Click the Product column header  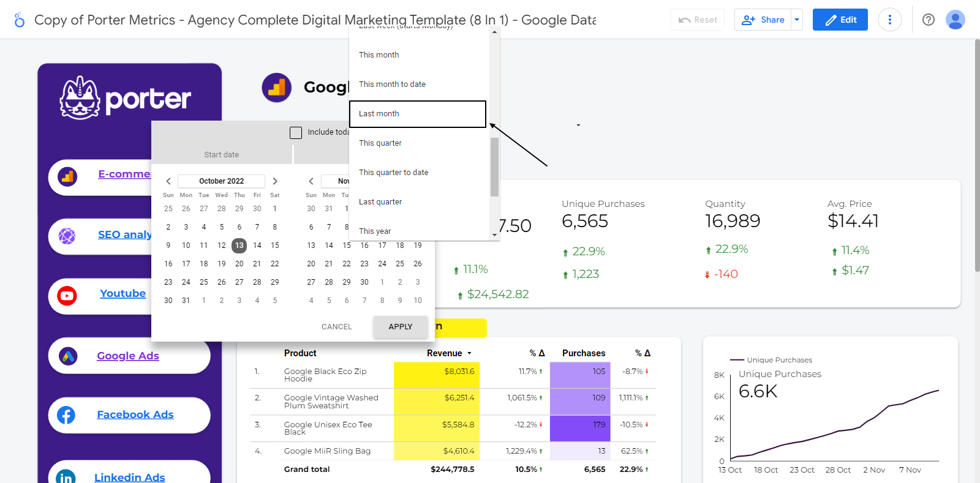click(300, 353)
